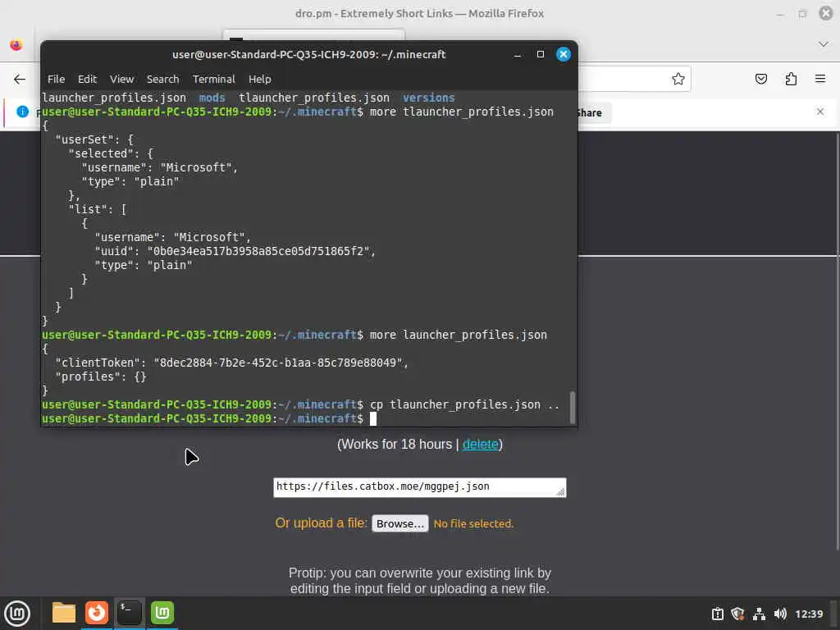Open the Pocket save icon in Firefox
This screenshot has height=630, width=840.
pos(760,80)
